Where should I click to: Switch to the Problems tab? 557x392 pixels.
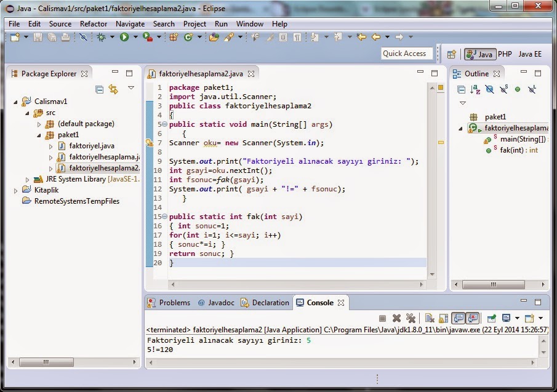[175, 302]
